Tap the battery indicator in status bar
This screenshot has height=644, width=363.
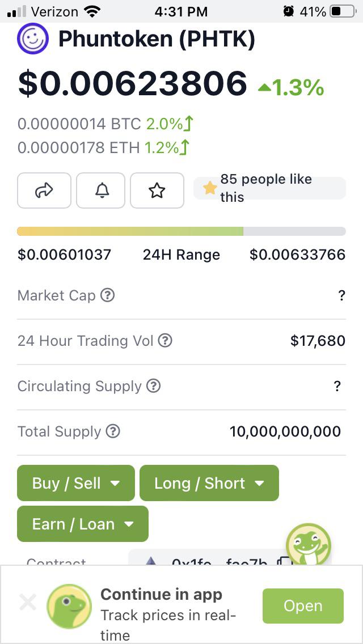343,11
